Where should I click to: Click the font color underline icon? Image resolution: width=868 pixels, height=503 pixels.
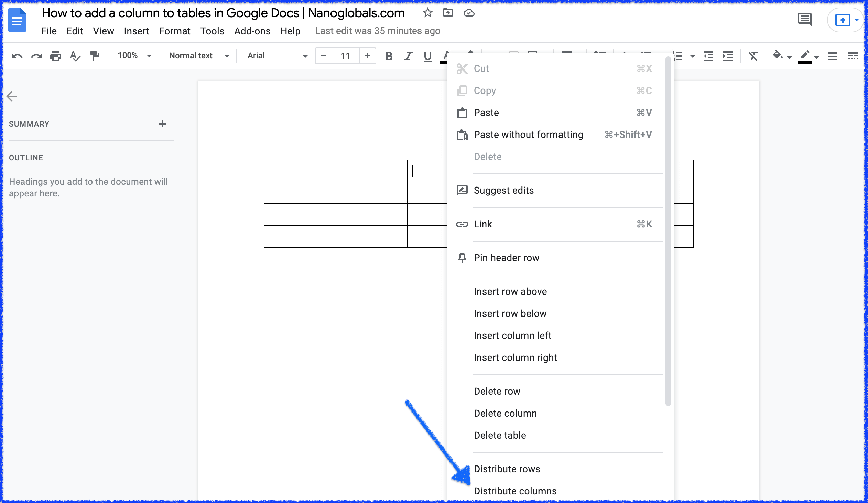pos(447,56)
